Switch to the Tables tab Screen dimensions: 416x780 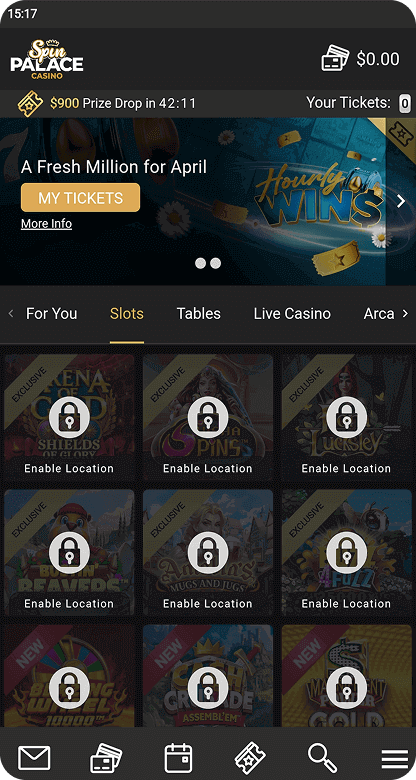(x=199, y=313)
